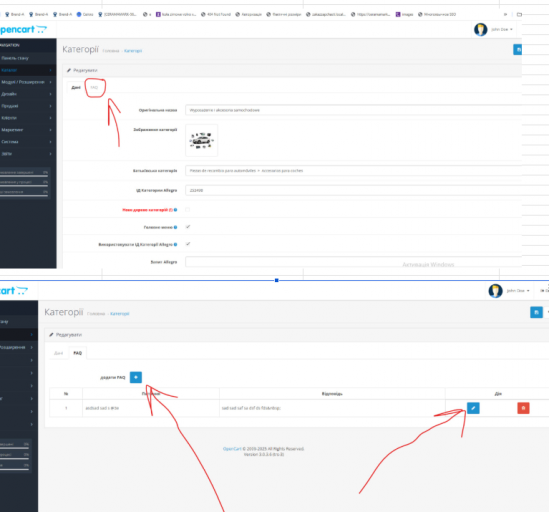Toggle the Використовувати ІД Категорії Allegro checkbox
Screen dimensions: 549x512
pos(188,244)
